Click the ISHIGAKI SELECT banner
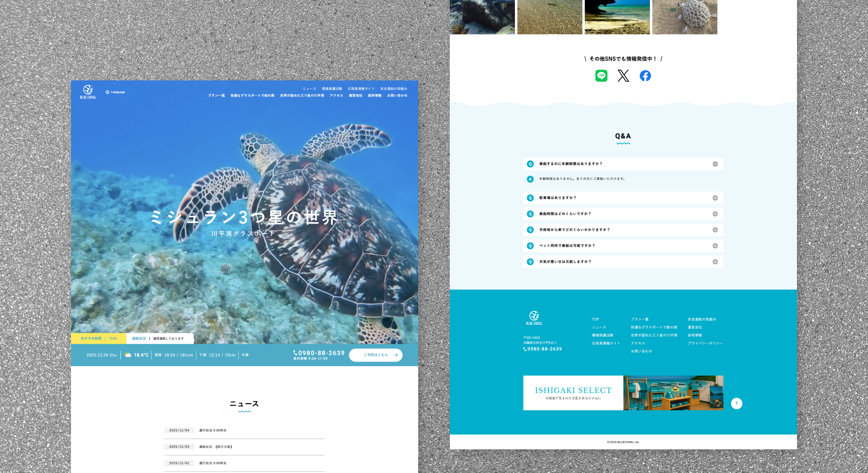 pyautogui.click(x=623, y=393)
